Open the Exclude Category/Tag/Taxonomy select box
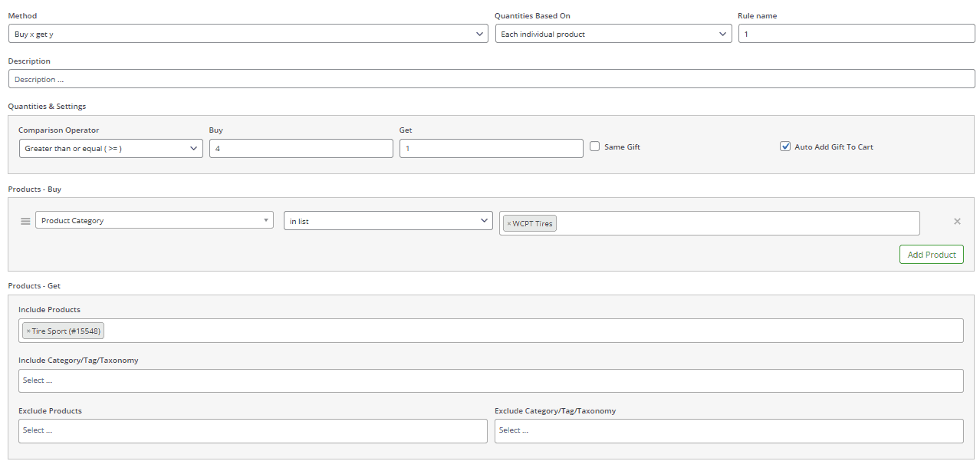Screen dimensions: 980x471 728,430
